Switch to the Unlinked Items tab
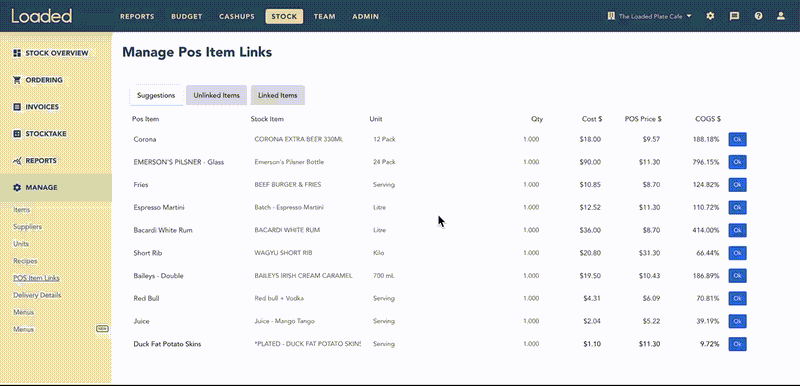 216,95
